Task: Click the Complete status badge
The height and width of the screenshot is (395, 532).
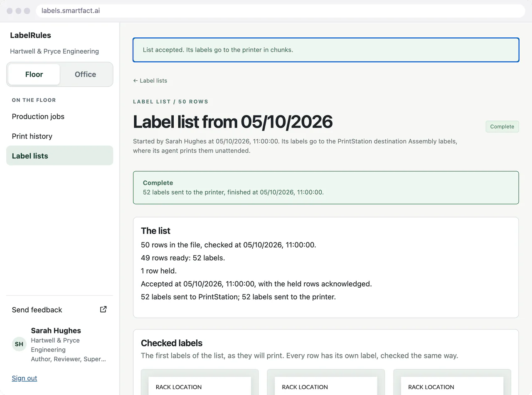Action: (502, 126)
